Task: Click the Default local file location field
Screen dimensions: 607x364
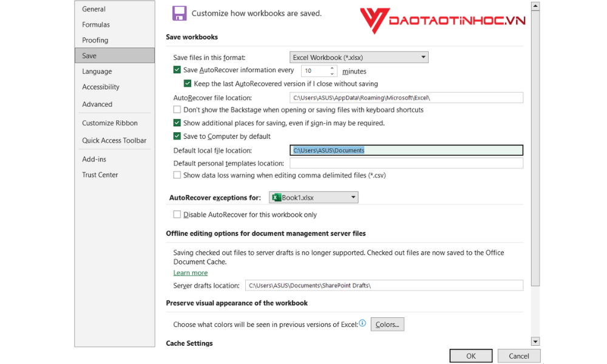Action: pos(406,150)
